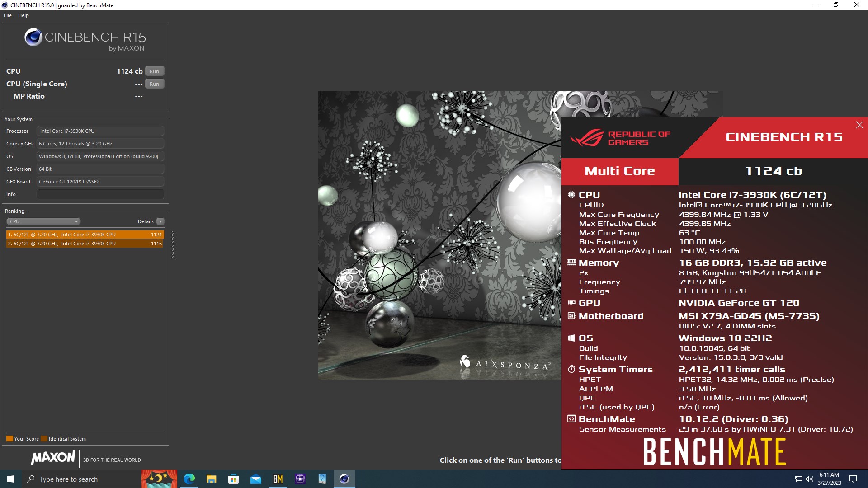Open Microsoft Store from the taskbar
The height and width of the screenshot is (488, 868).
[x=233, y=479]
